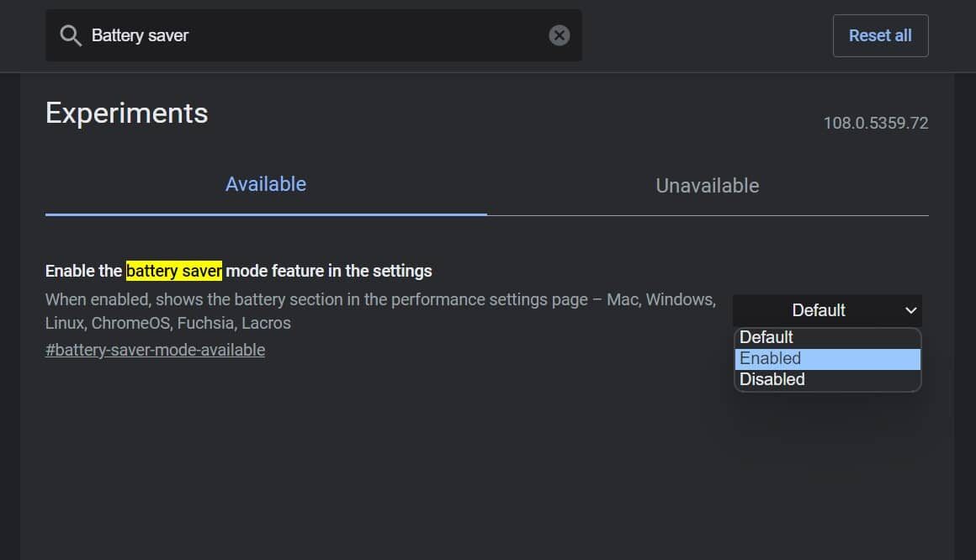The image size is (976, 560).
Task: Clear the search box with X icon
Action: pyautogui.click(x=559, y=35)
